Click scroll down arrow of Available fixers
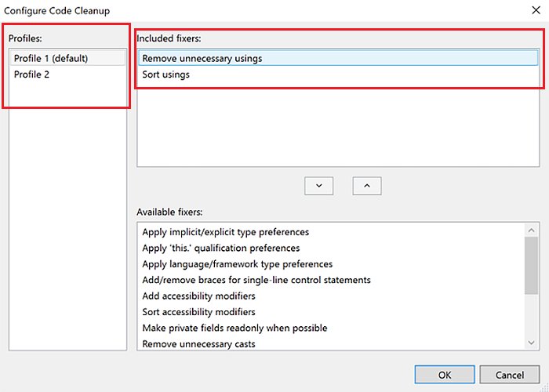The height and width of the screenshot is (392, 549). tap(531, 343)
